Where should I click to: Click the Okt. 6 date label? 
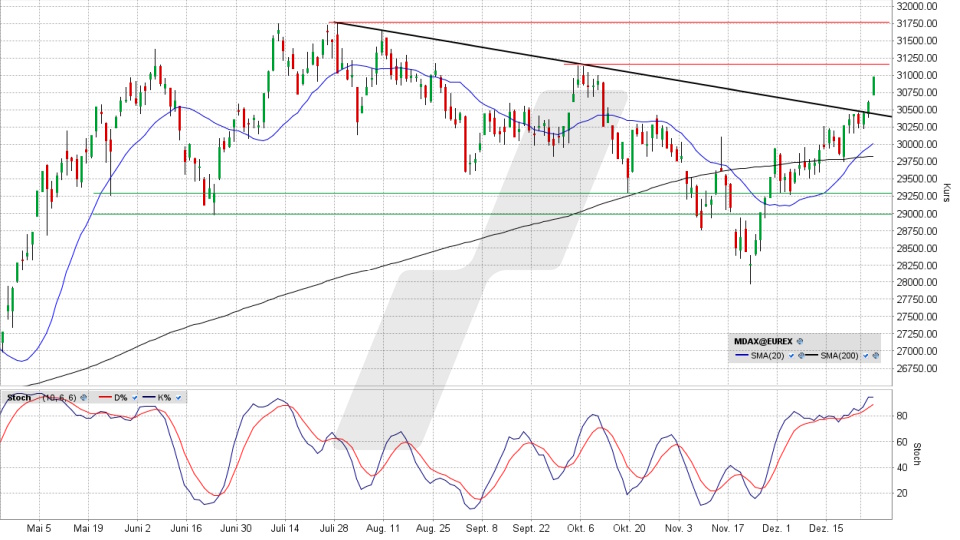[x=580, y=528]
